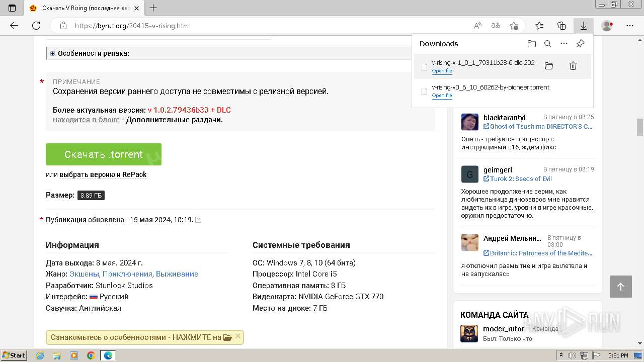
Task: Click the page vertical scrollbar thumb
Action: (x=640, y=127)
